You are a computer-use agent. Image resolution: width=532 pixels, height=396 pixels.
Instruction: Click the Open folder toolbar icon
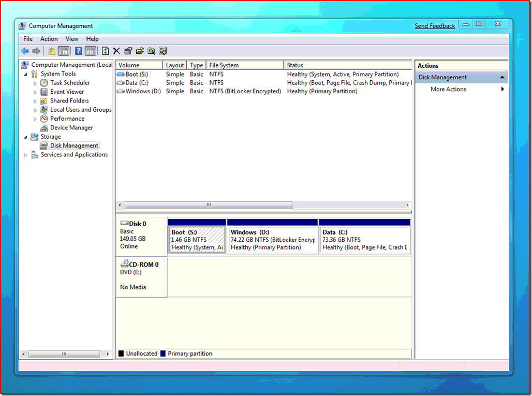139,51
